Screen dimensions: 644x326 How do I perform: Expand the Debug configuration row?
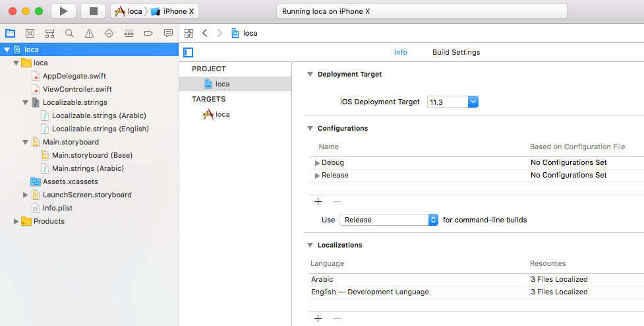317,163
